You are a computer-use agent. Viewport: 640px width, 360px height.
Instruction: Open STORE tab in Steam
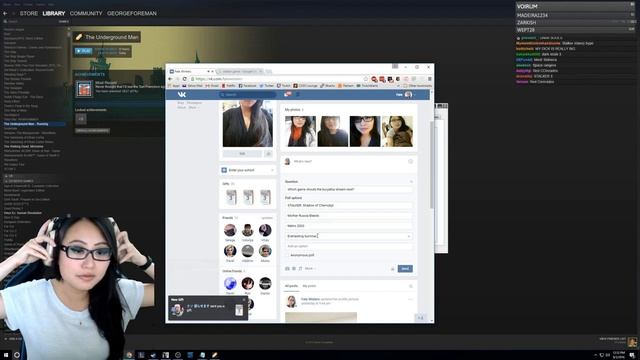point(29,13)
